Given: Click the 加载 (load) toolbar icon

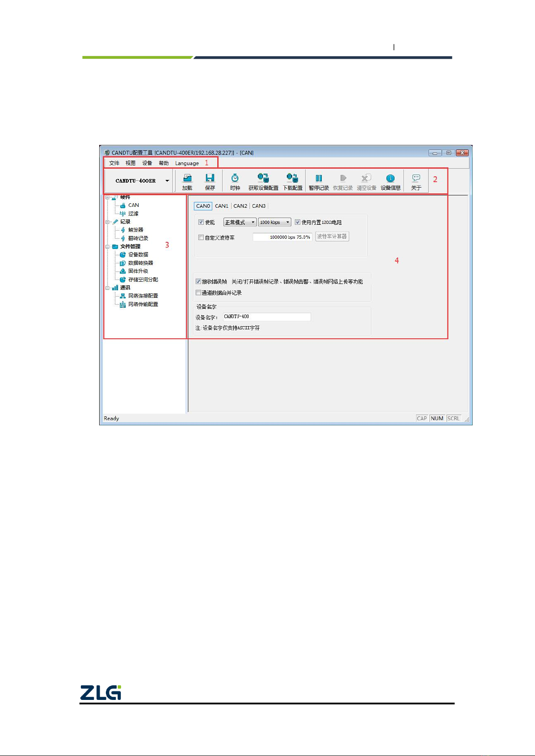Looking at the screenshot, I should [187, 178].
